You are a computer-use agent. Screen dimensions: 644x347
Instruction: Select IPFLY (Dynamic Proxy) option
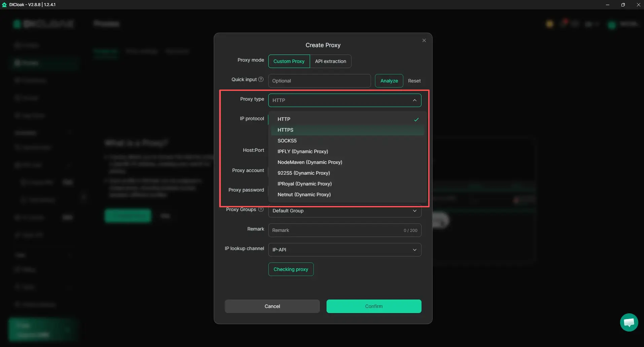pos(303,151)
